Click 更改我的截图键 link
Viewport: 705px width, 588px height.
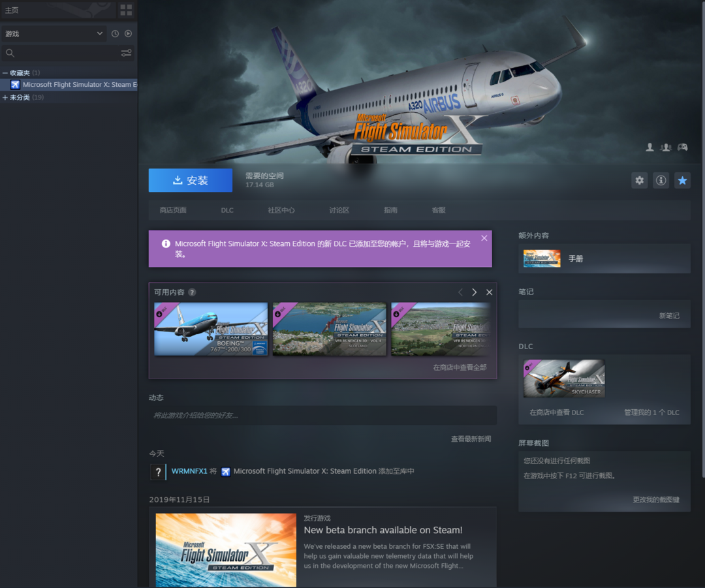pyautogui.click(x=656, y=499)
